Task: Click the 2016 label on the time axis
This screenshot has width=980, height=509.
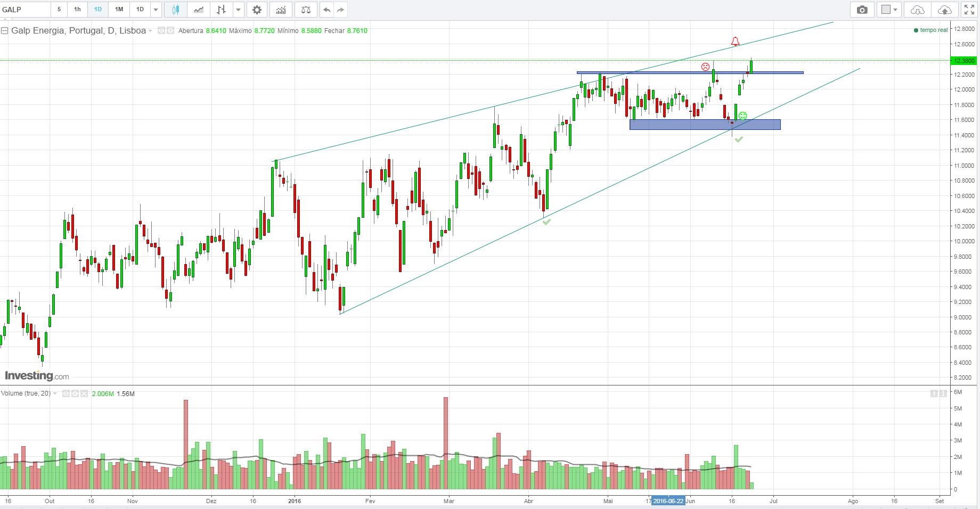Action: pos(294,501)
